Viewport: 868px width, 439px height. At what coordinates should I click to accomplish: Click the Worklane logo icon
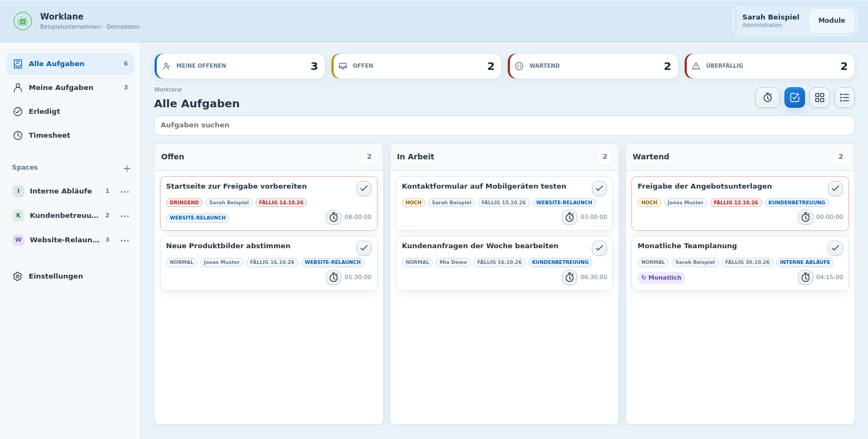(x=23, y=21)
